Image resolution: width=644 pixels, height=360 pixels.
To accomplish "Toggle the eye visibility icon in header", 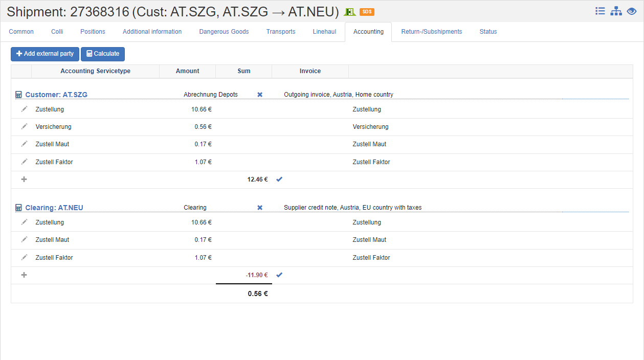I will tap(632, 11).
